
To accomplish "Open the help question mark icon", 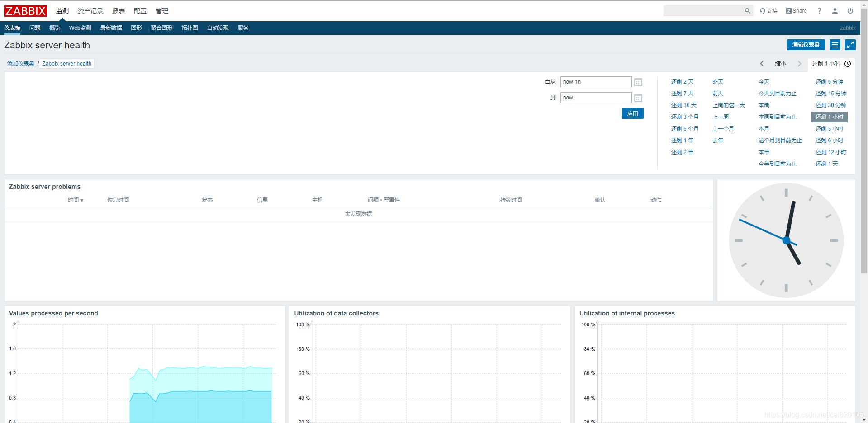I will (819, 11).
